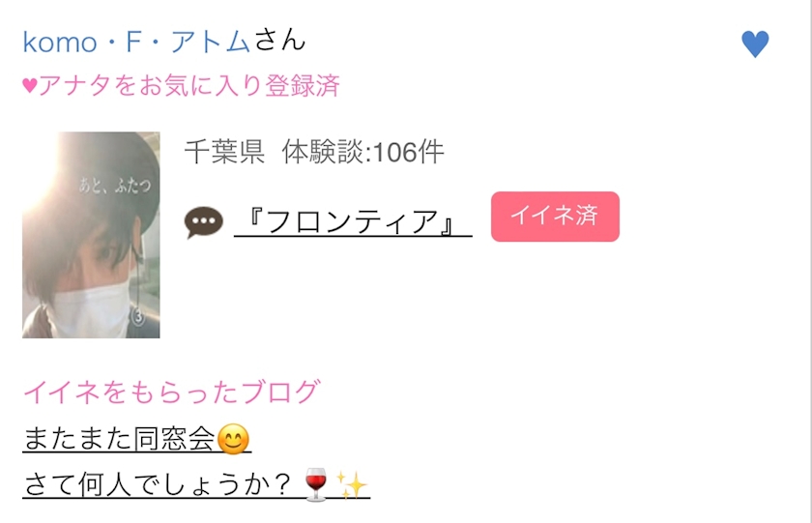View the masked profile photo thumbnail

click(91, 235)
